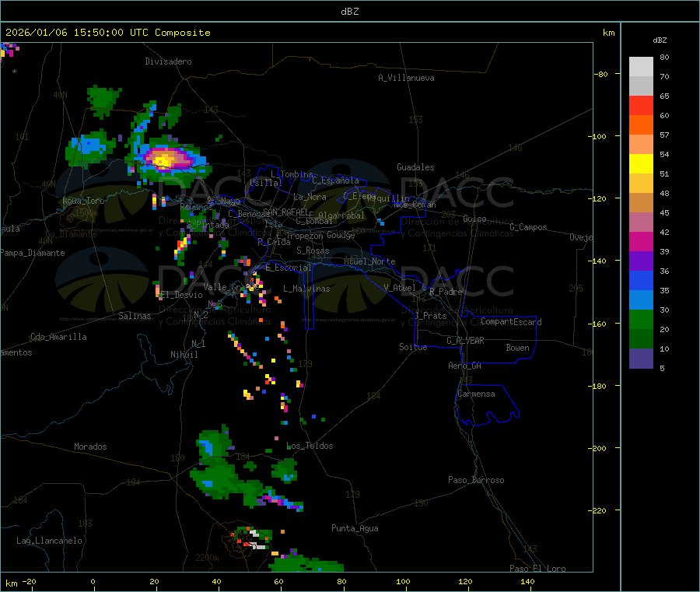Click the purple 36-39 dBZ legend swatch
Image resolution: width=700 pixels, height=592 pixels.
click(x=641, y=261)
